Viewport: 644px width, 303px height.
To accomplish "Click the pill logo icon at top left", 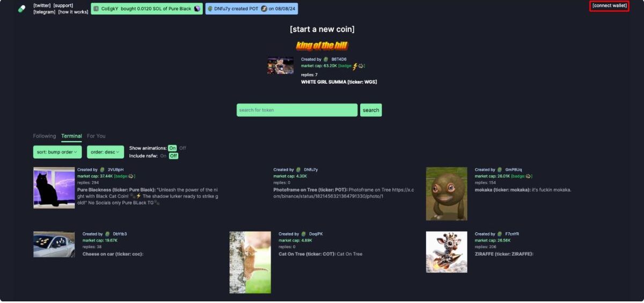I will click(21, 9).
